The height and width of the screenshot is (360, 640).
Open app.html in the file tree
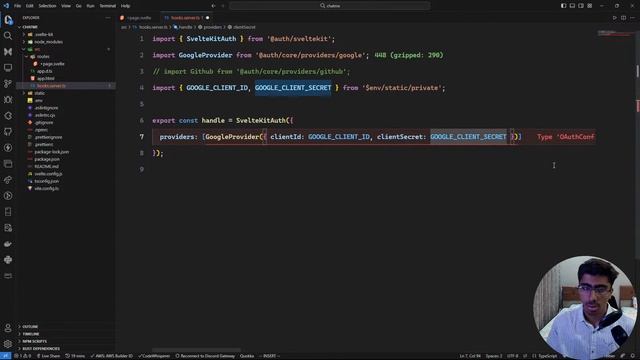(x=45, y=78)
